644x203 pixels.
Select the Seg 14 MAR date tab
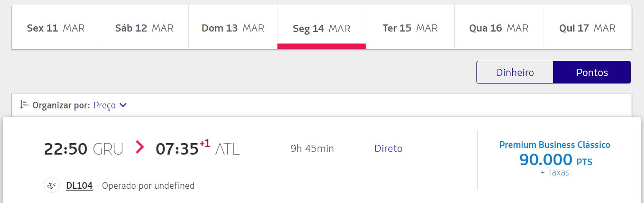tap(322, 27)
